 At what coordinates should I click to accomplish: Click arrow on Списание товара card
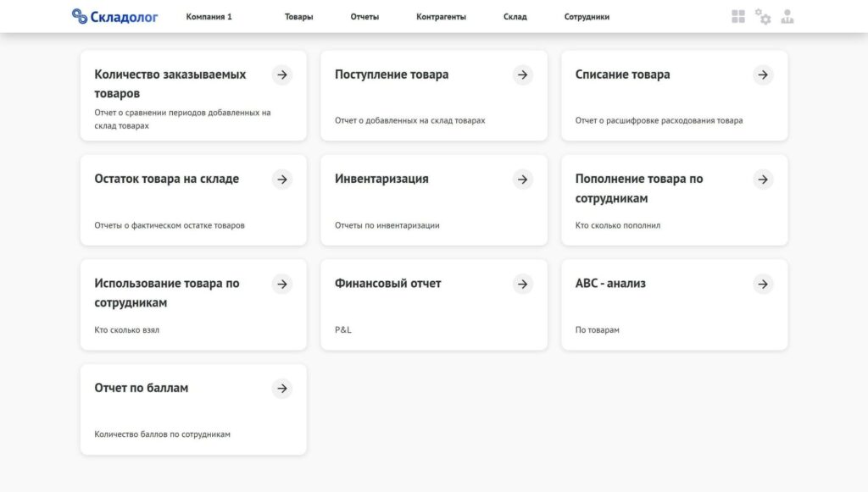763,75
